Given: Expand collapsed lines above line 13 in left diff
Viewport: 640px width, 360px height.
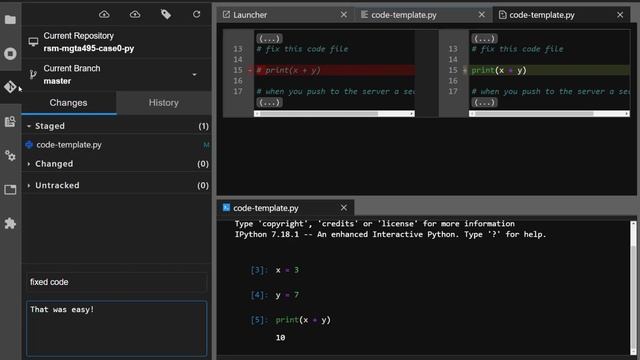Looking at the screenshot, I should point(269,38).
